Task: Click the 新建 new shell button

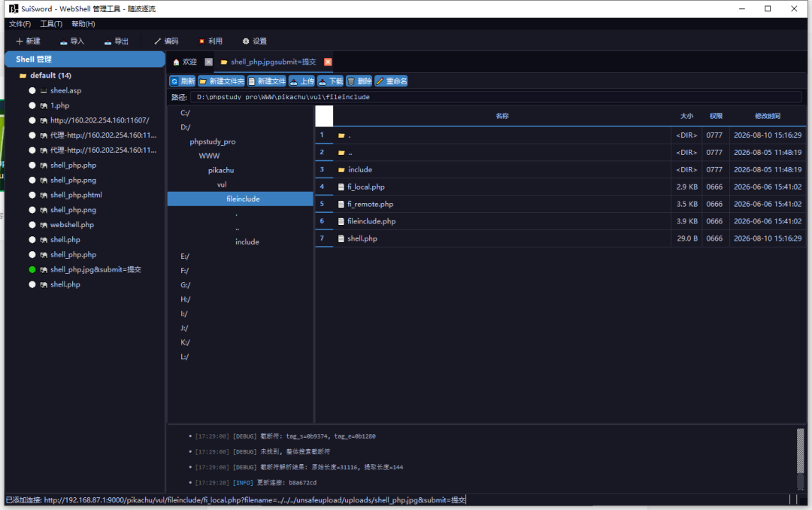Action: 28,41
